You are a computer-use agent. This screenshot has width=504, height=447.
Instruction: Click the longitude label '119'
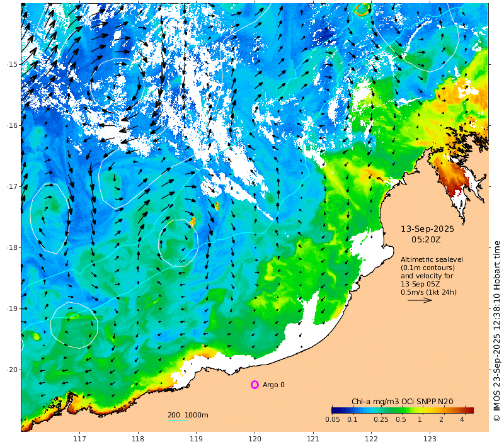pos(196,439)
